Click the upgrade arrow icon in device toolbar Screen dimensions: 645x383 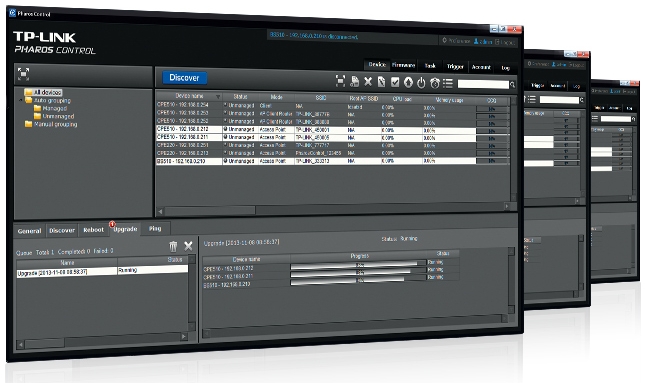(408, 83)
